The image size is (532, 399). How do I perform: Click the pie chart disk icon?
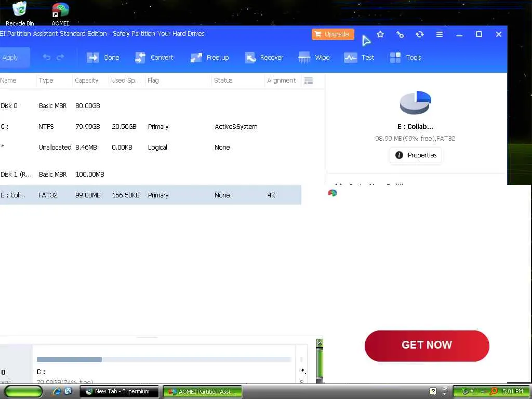415,102
